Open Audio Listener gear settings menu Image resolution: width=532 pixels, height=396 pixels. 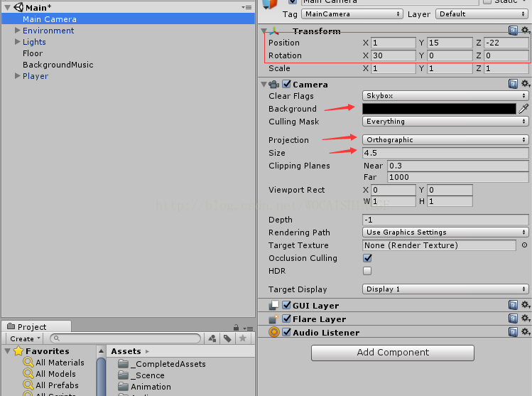coord(525,332)
